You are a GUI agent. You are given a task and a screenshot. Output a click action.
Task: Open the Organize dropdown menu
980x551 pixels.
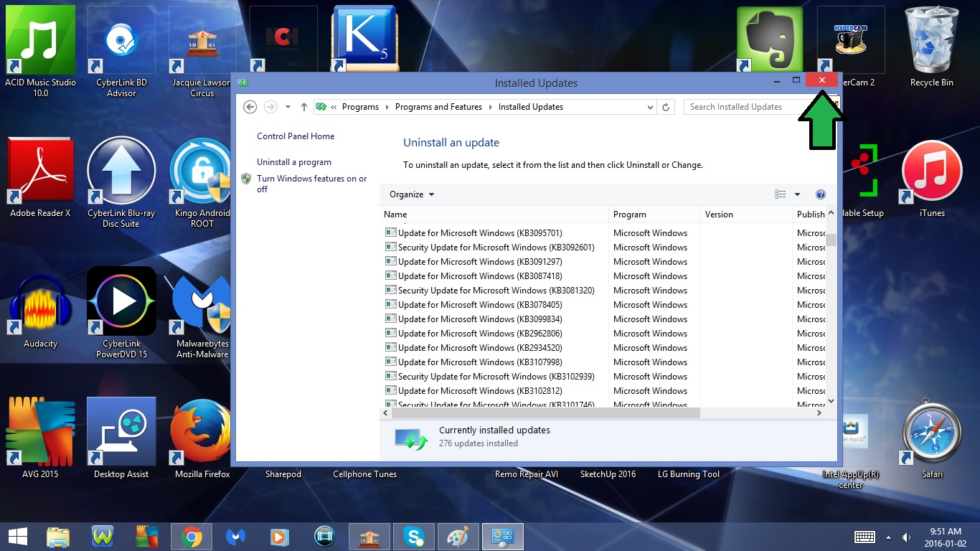[412, 194]
